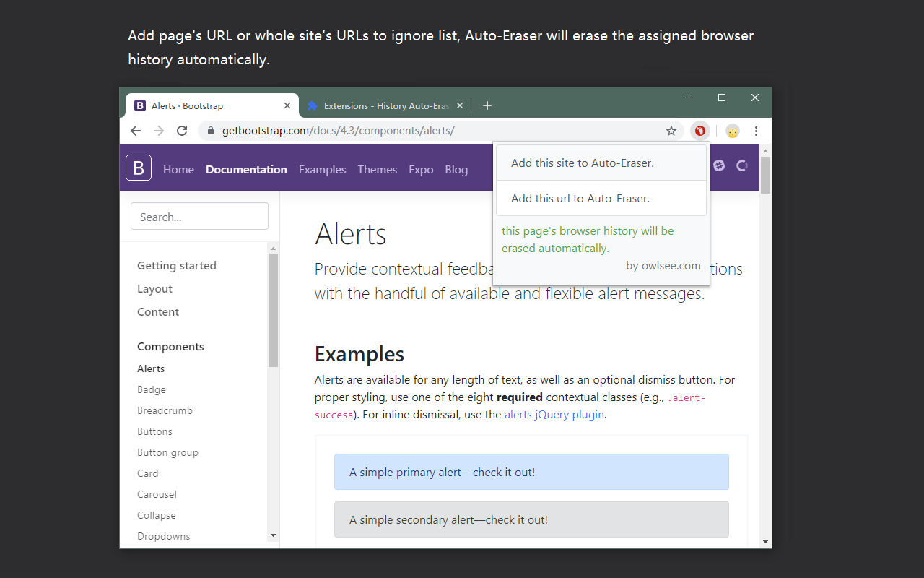This screenshot has height=578, width=924.
Task: Click the Slack icon in Bootstrap navbar
Action: 719,165
